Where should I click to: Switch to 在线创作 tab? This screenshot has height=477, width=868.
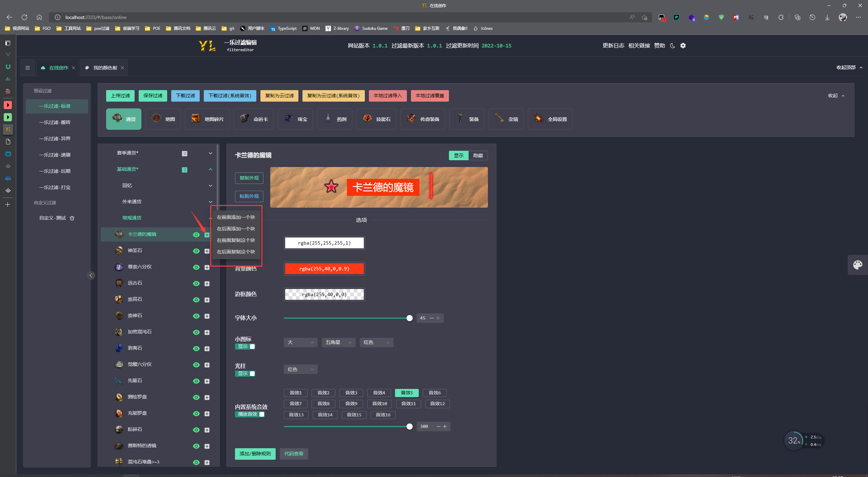58,68
